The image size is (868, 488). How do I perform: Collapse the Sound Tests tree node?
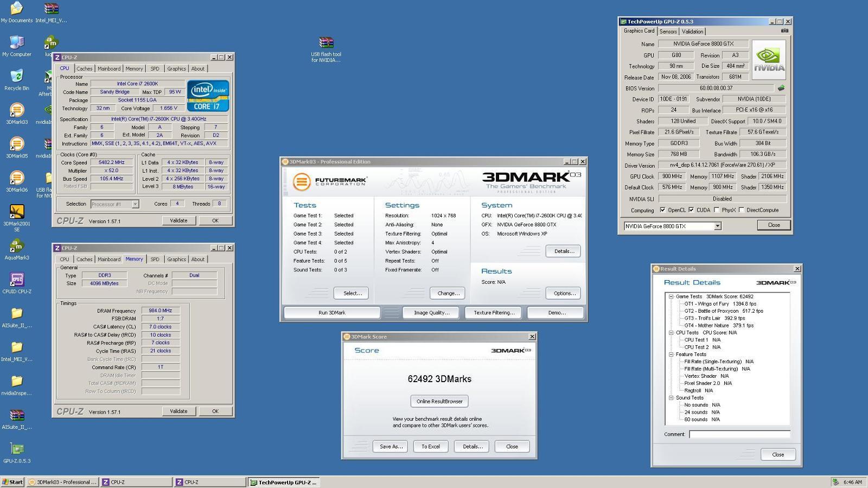(x=671, y=398)
